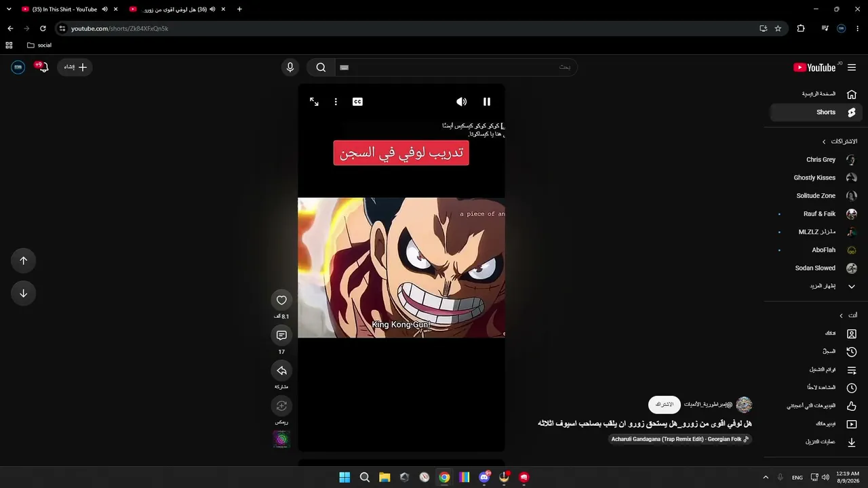Open the Create menu
868x488 pixels.
click(x=75, y=67)
